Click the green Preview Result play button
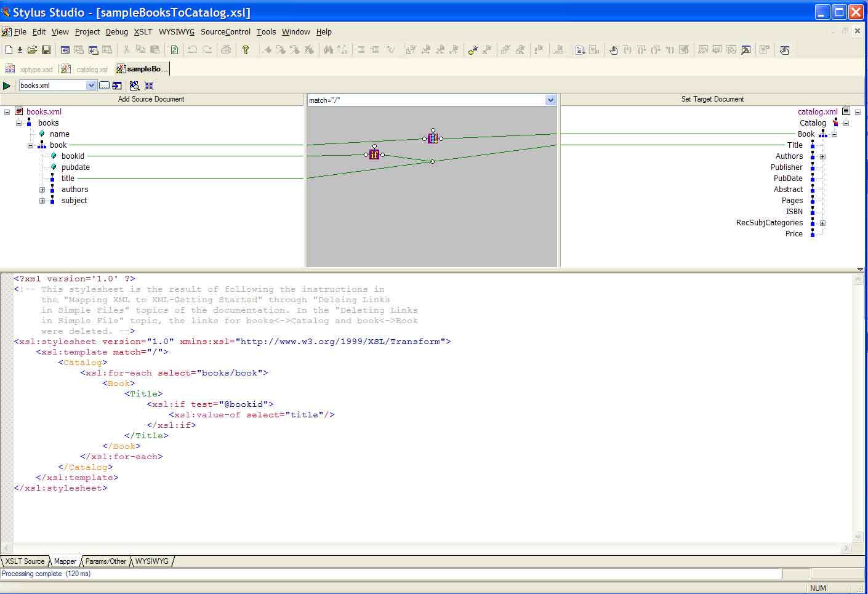Screen dimensions: 868x594 coord(7,86)
